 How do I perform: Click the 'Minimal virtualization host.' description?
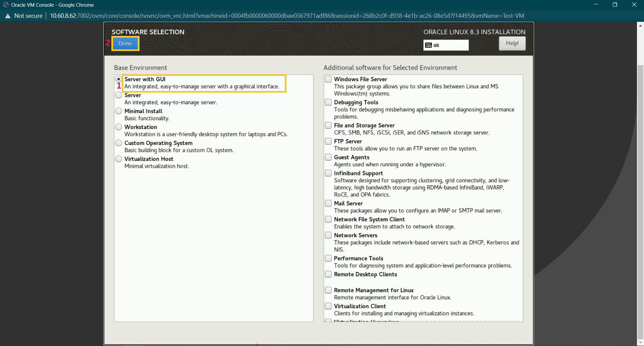tap(157, 166)
